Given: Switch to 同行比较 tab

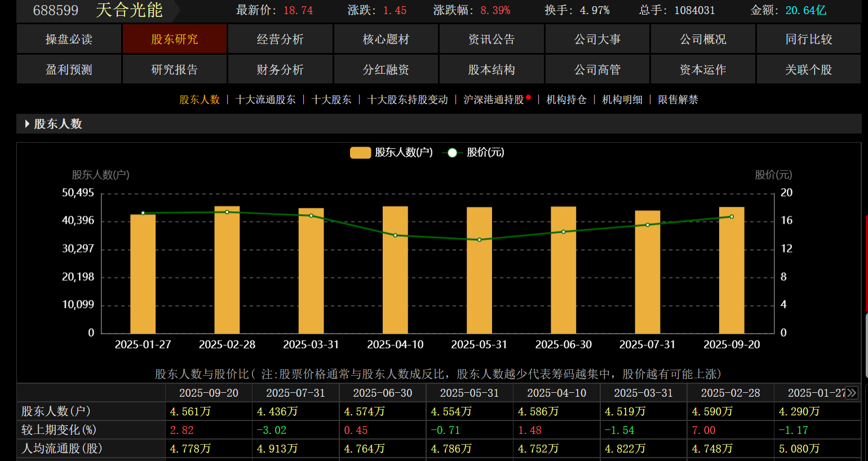Looking at the screenshot, I should 809,39.
